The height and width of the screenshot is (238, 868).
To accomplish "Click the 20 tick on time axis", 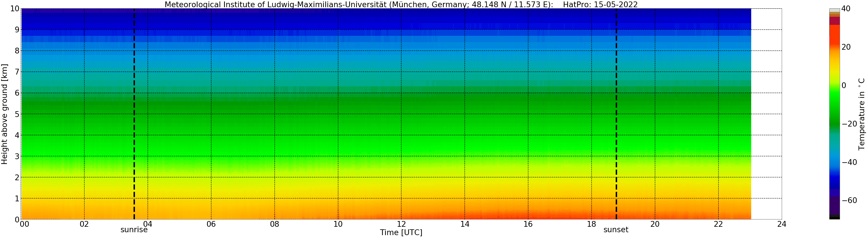I will tap(655, 224).
